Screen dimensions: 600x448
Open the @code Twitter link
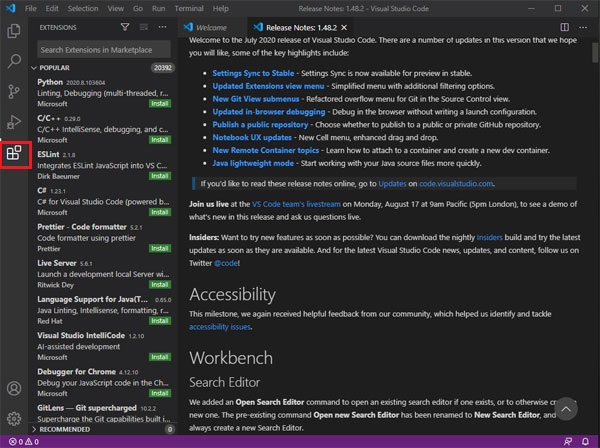pyautogui.click(x=226, y=263)
